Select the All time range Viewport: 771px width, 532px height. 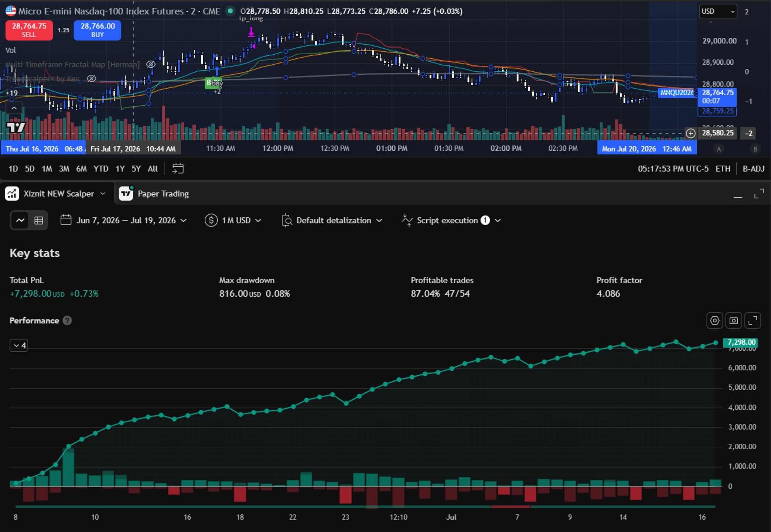coord(153,169)
